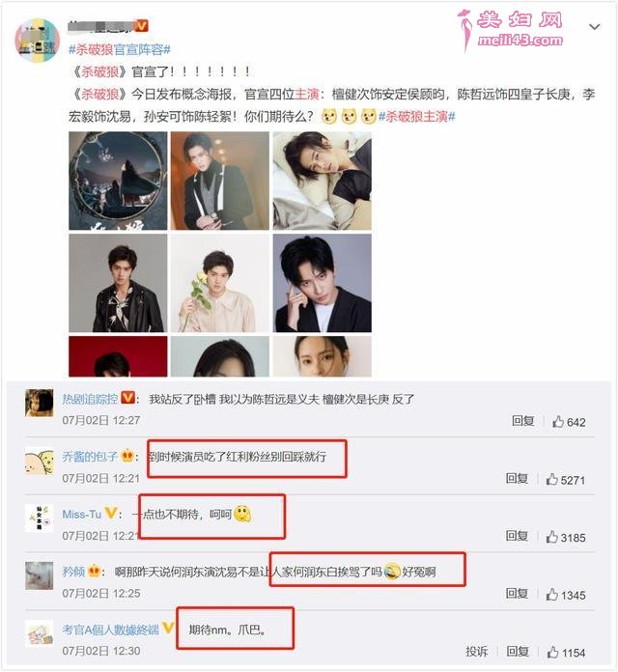The width and height of the screenshot is (618, 672).
Task: Like Miss-Tu's comment with 3185 likes
Action: tap(552, 537)
